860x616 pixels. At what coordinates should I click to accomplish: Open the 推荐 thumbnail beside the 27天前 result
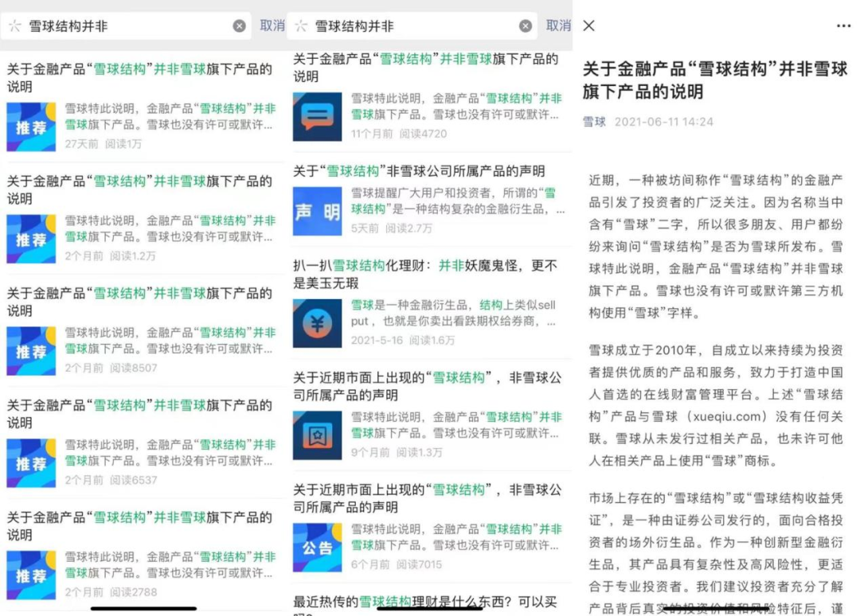pyautogui.click(x=31, y=127)
